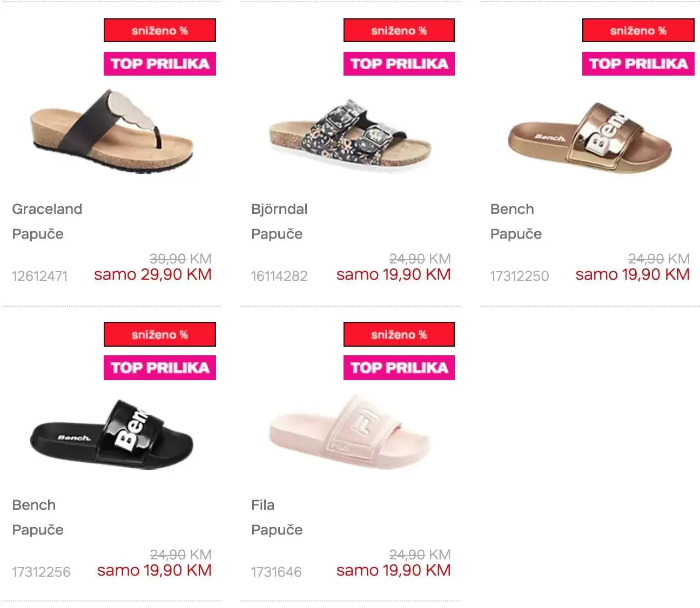Click the samo 29,90 KM price
The height and width of the screenshot is (608, 700).
click(153, 274)
